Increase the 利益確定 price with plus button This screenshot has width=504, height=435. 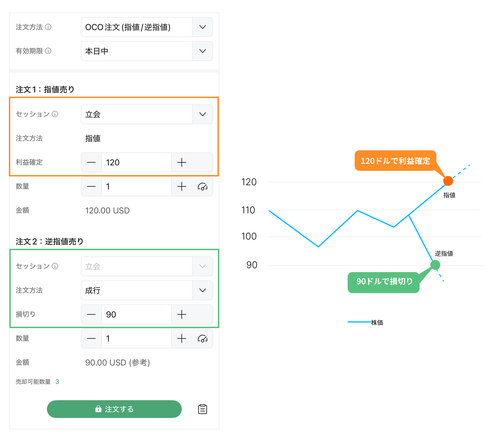point(182,162)
